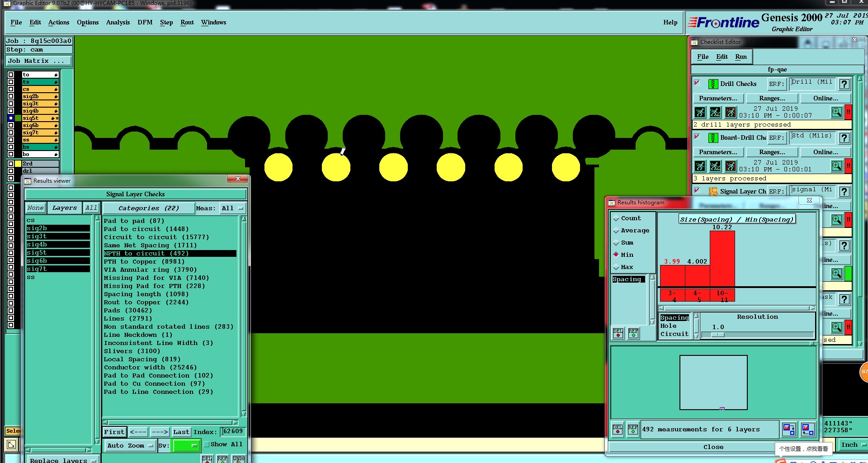Open the Replace layers dropdown
Viewport: 868px width, 463px height.
pyautogui.click(x=62, y=460)
